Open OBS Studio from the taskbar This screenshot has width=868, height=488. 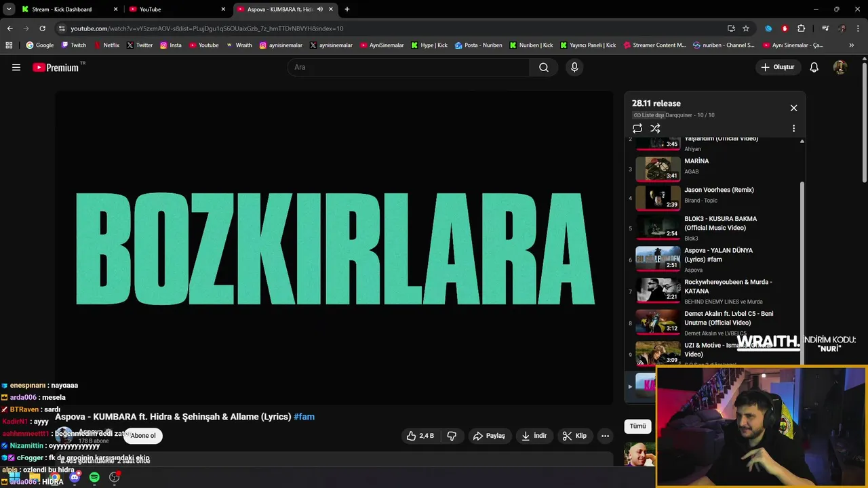click(115, 477)
